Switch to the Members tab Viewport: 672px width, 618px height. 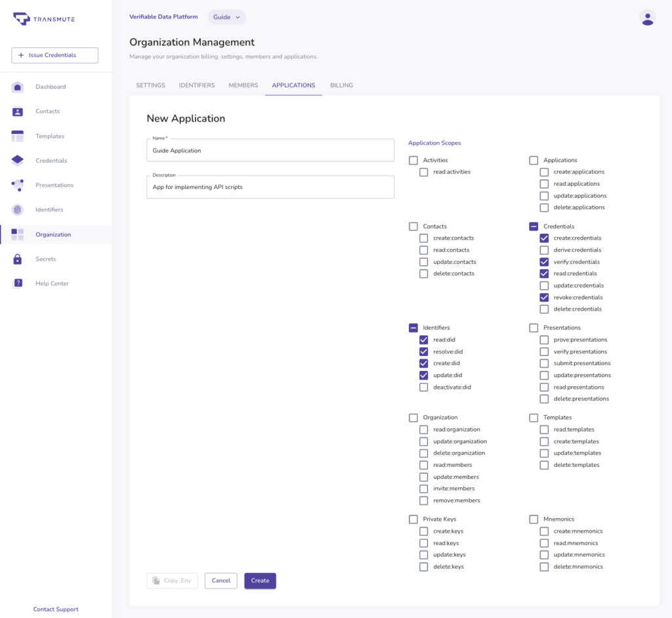click(x=243, y=85)
